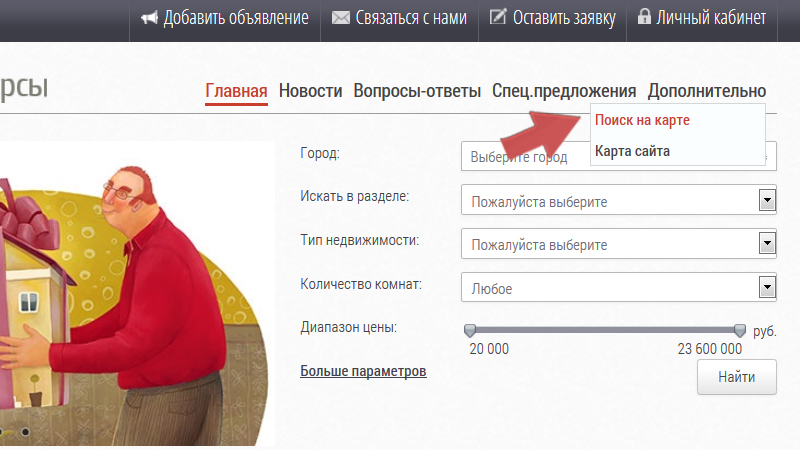The width and height of the screenshot is (800, 450).
Task: Click the maximum price slider handle
Action: pyautogui.click(x=740, y=331)
